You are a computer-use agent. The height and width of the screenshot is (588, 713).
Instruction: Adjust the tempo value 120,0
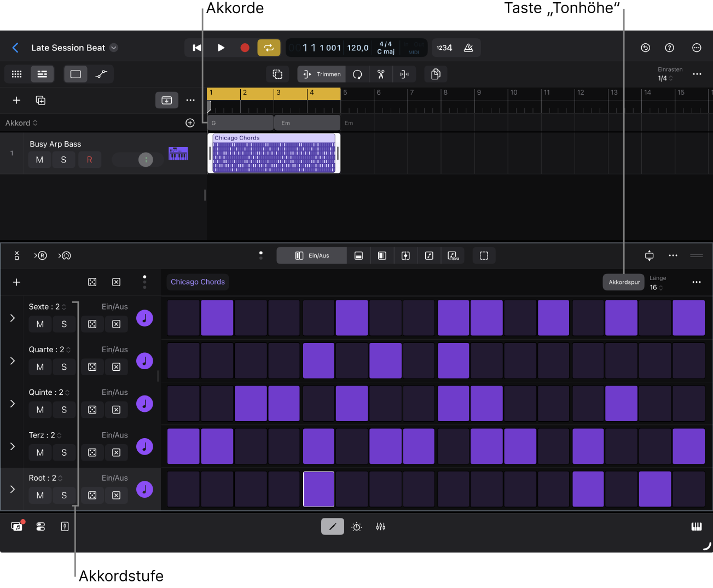pyautogui.click(x=357, y=48)
